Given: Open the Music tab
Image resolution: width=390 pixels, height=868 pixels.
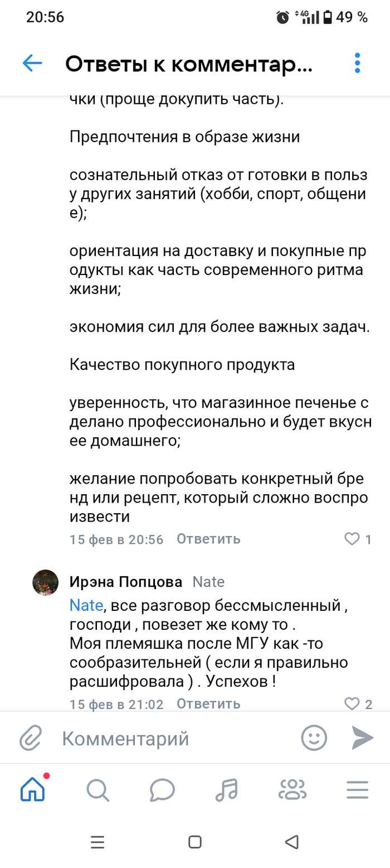Looking at the screenshot, I should pos(227,789).
